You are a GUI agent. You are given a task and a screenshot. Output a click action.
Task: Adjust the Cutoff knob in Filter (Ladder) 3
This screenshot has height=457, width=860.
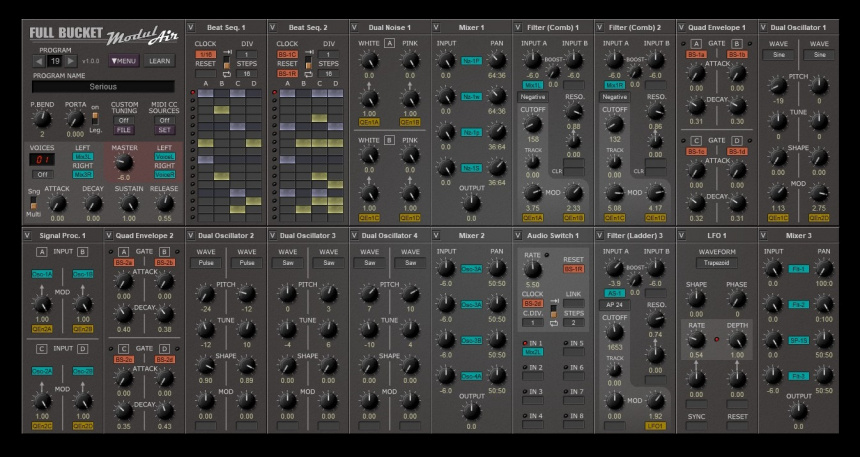pyautogui.click(x=615, y=332)
